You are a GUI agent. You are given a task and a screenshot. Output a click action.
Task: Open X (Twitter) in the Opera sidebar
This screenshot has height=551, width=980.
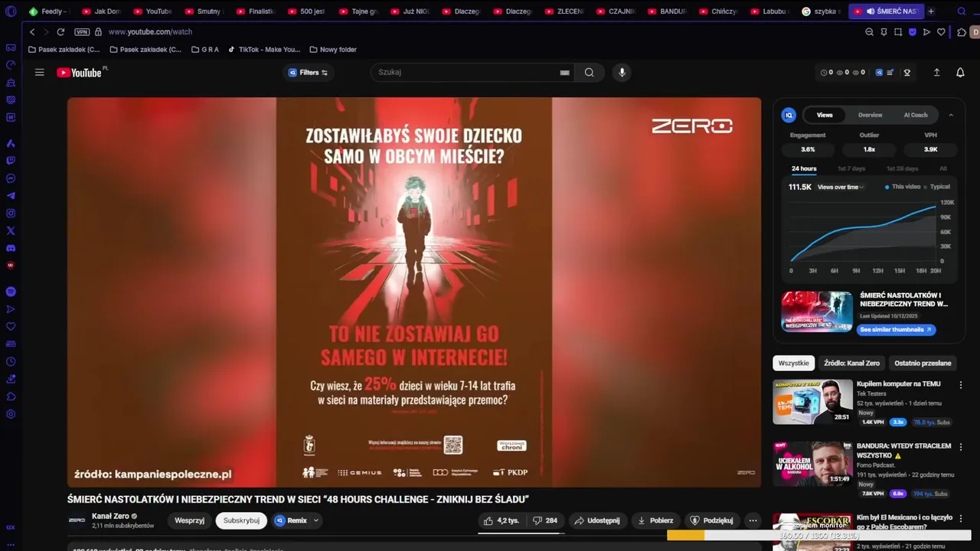pyautogui.click(x=11, y=231)
